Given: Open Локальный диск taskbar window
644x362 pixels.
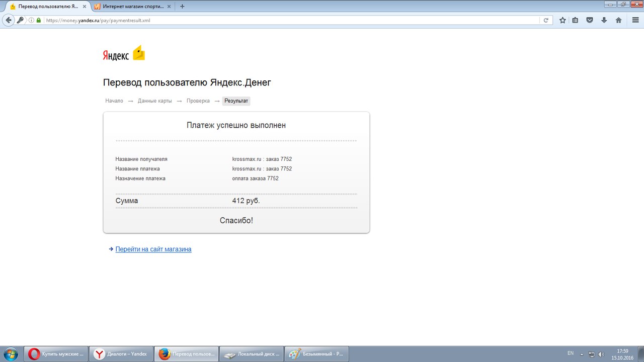Looking at the screenshot, I should click(x=251, y=354).
